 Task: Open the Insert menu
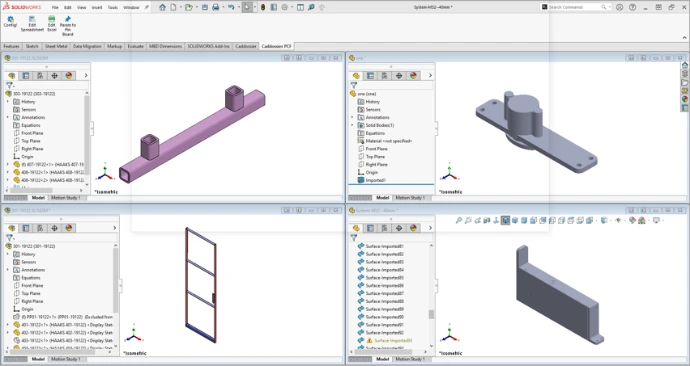[x=97, y=7]
